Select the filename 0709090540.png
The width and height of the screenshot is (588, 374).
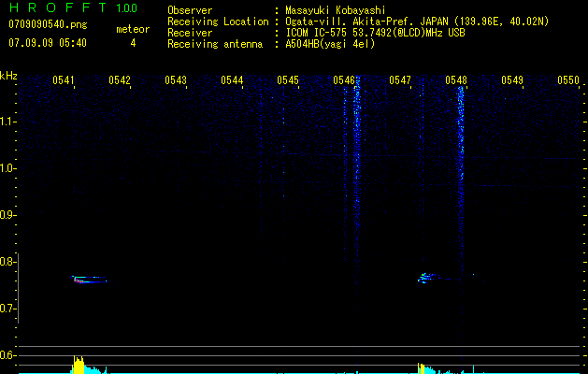(x=48, y=24)
